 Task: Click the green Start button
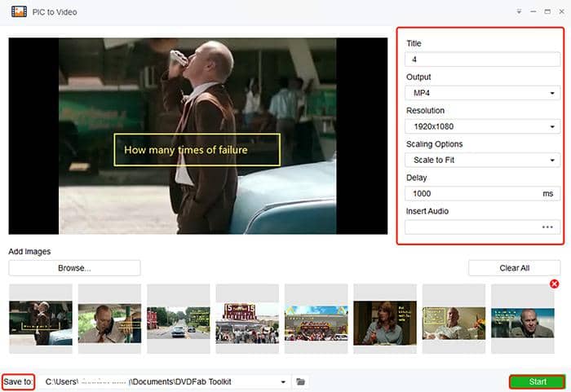pos(538,381)
